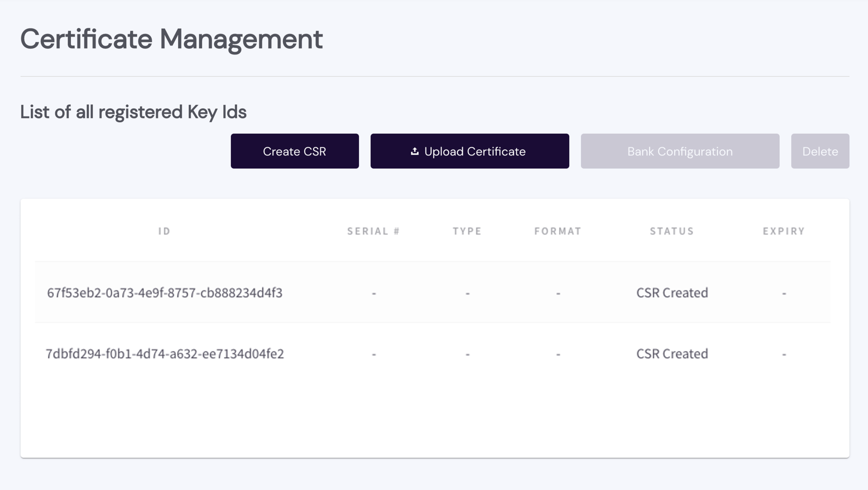868x490 pixels.
Task: Select key ID 7dbfd294-f0b1-4d74-a632-ee7134d04fe2
Action: 165,354
